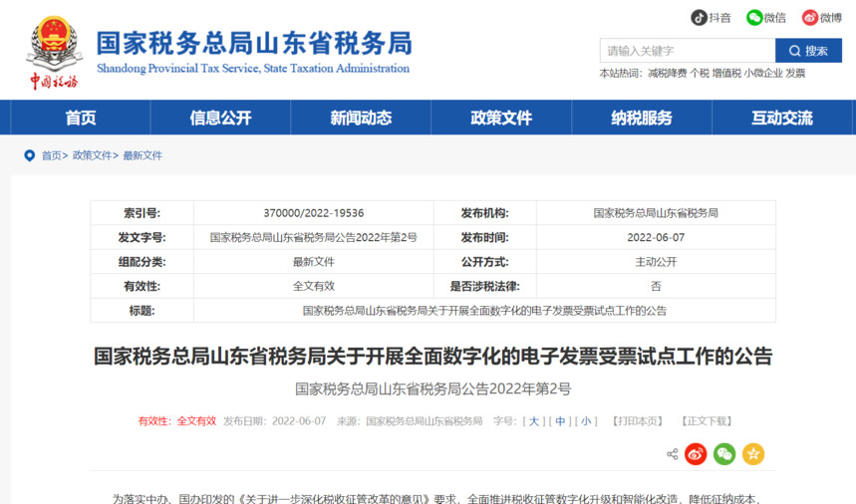Open the 信息公开 navigation menu
The image size is (856, 504).
(220, 118)
